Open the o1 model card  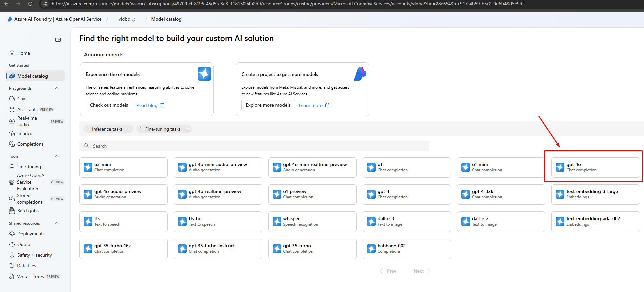(x=407, y=167)
